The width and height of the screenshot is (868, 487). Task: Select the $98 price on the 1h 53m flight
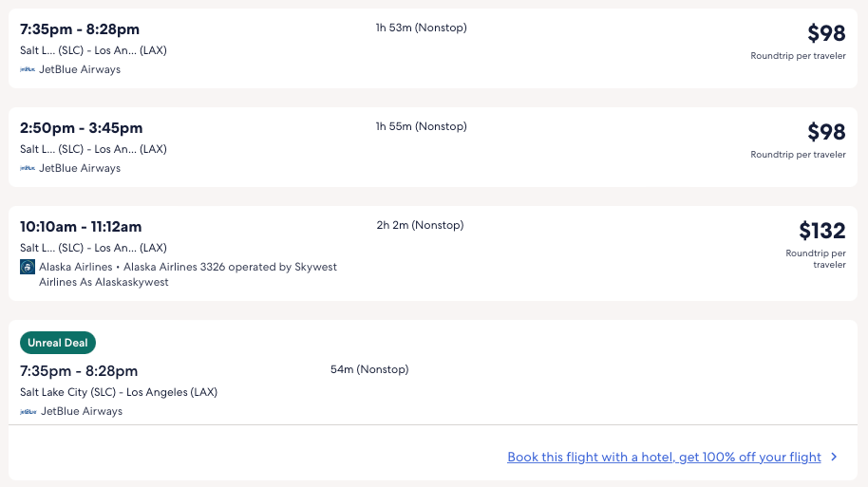point(826,33)
